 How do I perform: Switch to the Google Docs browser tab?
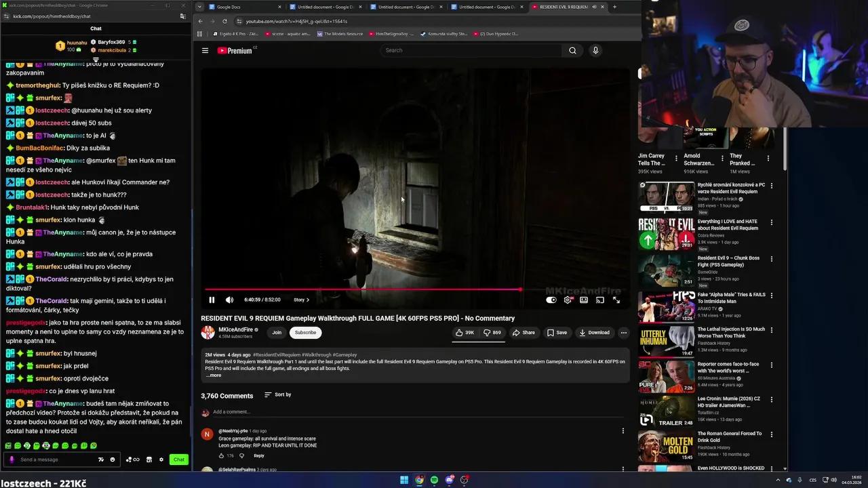click(244, 7)
